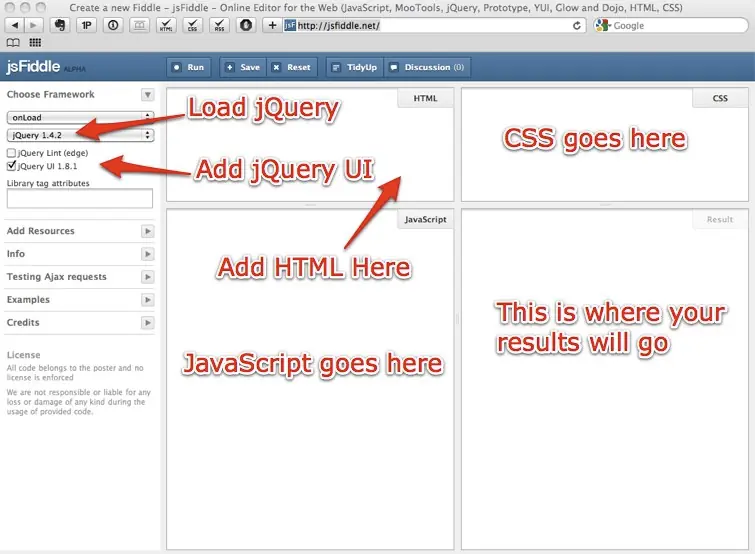Click the Result panel label
This screenshot has height=554, width=755.
[x=720, y=219]
